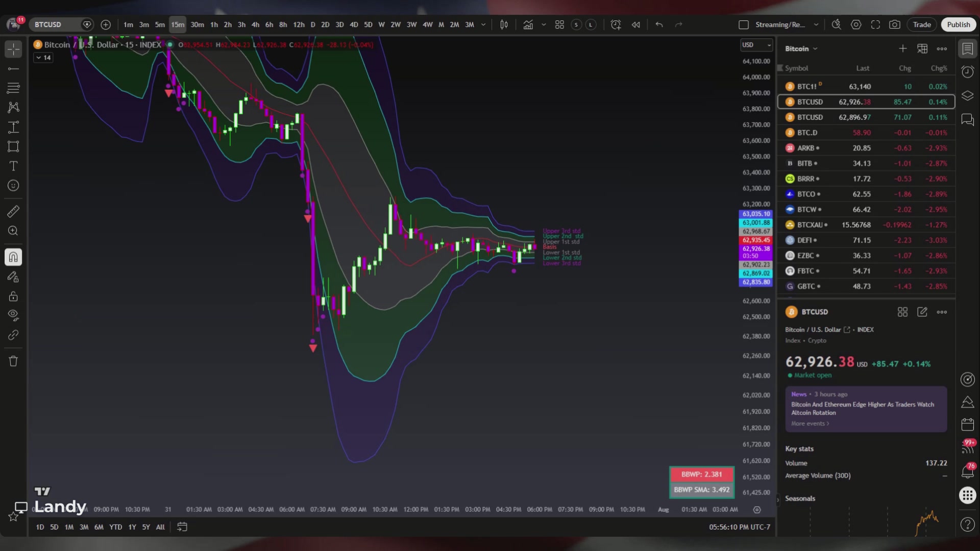Expand more timeframe intervals chevron
Screen dimensions: 980x551
coord(483,24)
